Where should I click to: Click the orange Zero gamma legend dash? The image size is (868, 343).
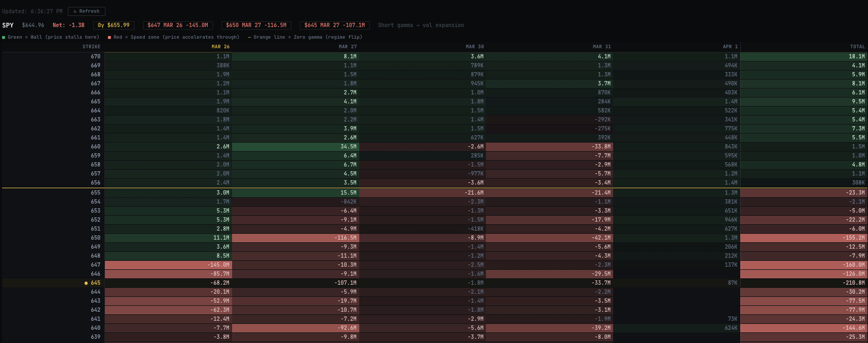[x=250, y=37]
